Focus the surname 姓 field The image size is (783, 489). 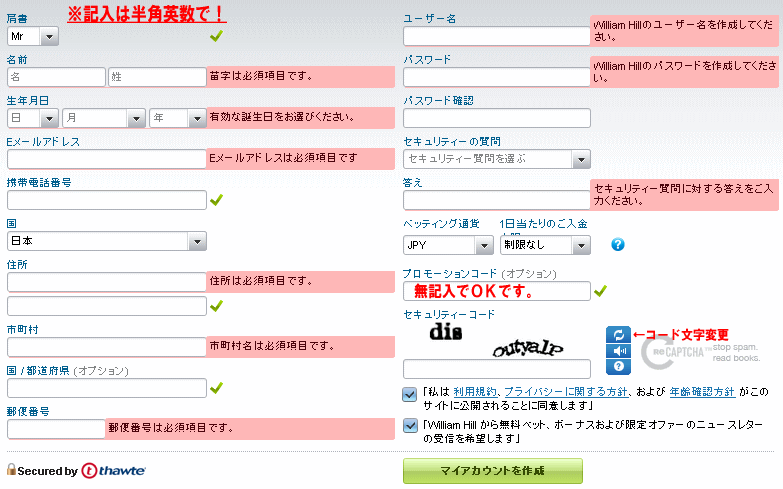[x=157, y=77]
